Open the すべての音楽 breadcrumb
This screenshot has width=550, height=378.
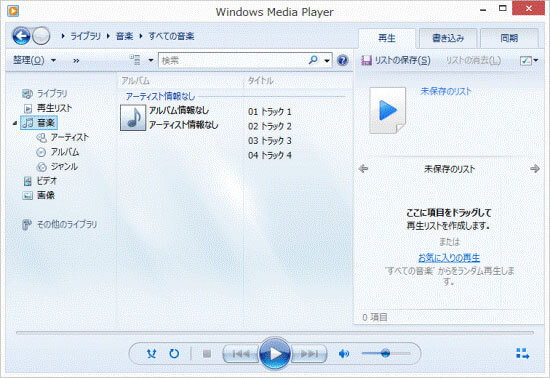pyautogui.click(x=171, y=36)
